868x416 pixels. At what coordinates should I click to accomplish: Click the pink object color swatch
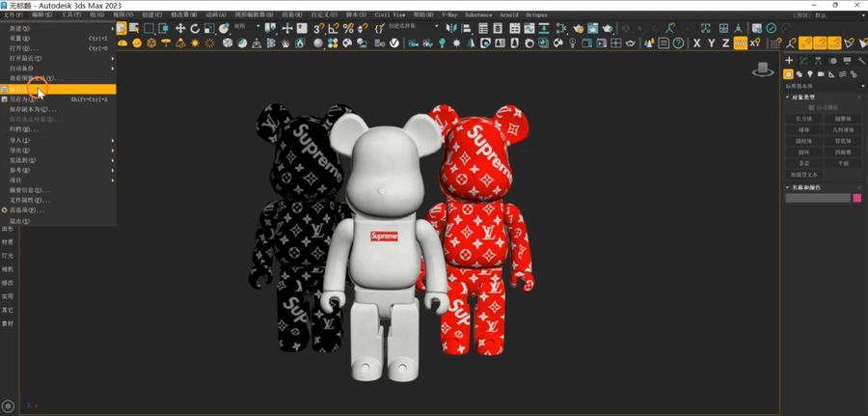click(857, 198)
